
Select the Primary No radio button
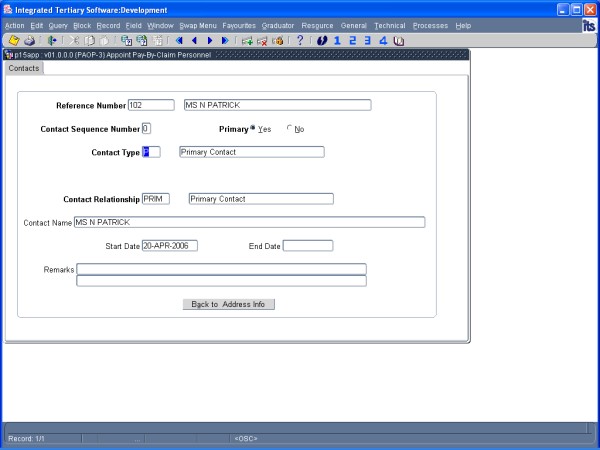(x=289, y=128)
